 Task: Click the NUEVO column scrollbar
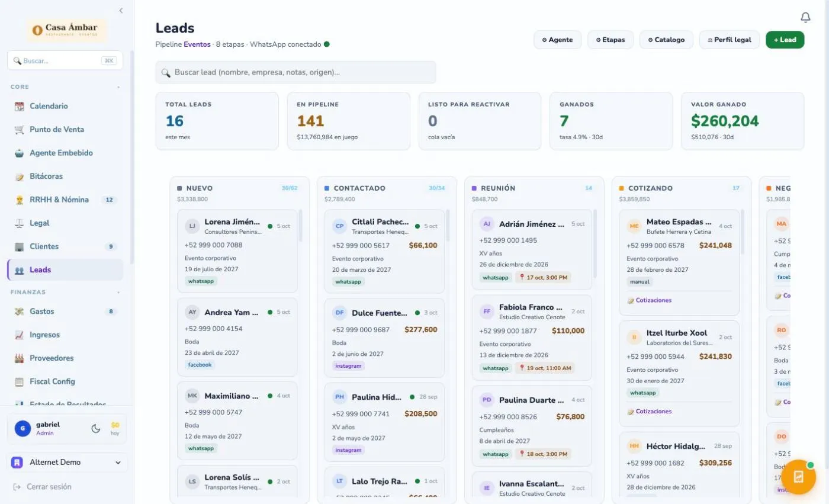pos(300,225)
